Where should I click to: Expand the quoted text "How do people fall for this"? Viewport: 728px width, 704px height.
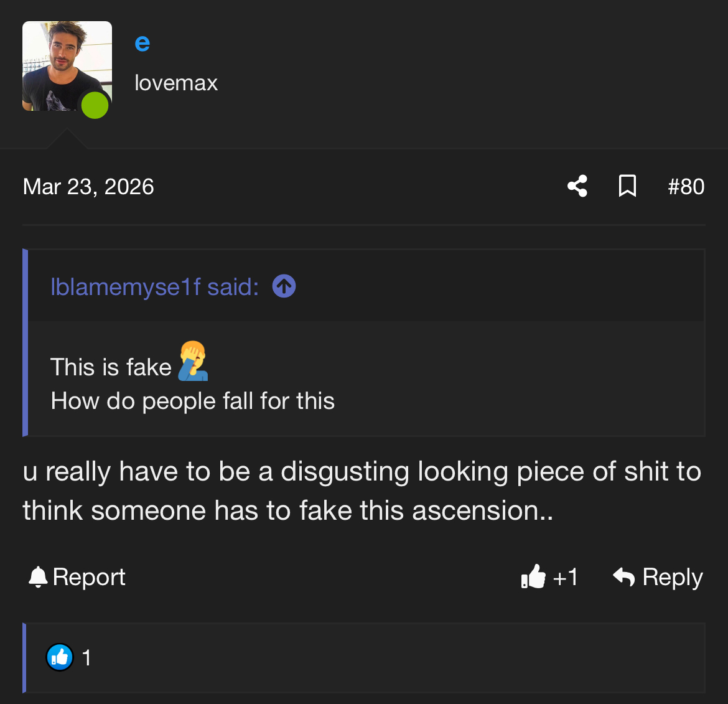tap(193, 401)
